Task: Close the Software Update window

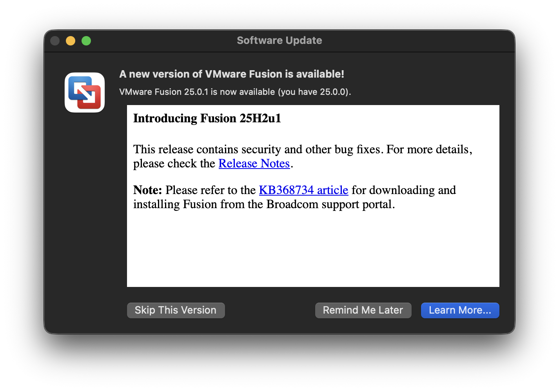Action: coord(55,41)
